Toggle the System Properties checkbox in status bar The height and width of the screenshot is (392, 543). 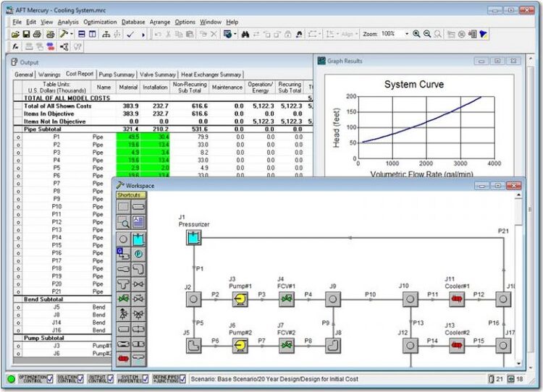pos(143,379)
